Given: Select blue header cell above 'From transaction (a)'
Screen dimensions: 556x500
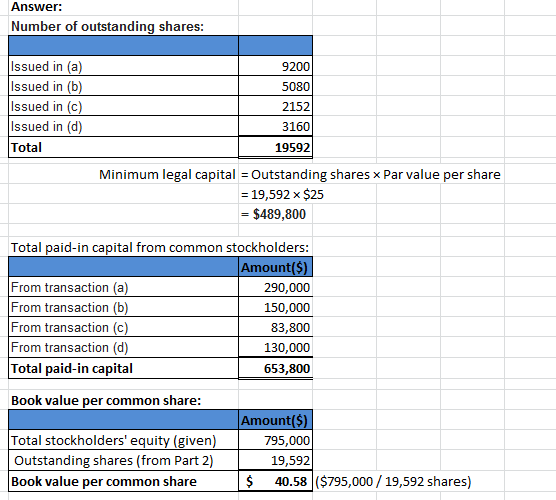Looking at the screenshot, I should pyautogui.click(x=123, y=267).
